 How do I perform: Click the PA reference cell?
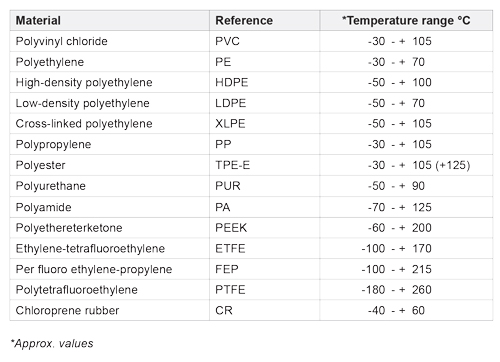tap(265, 207)
